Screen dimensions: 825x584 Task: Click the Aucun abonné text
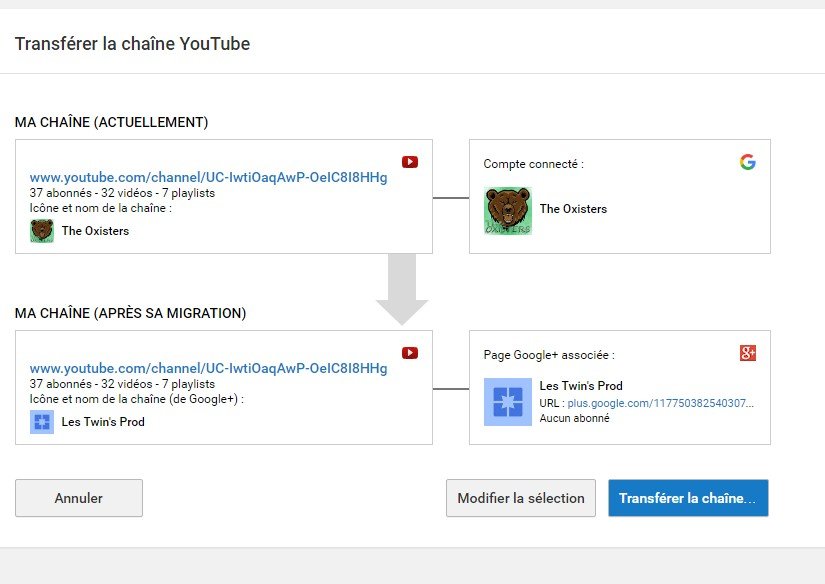(x=575, y=418)
